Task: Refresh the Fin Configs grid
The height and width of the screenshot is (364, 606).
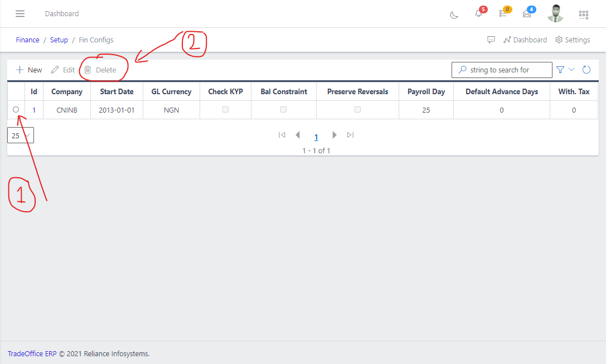Action: click(586, 69)
